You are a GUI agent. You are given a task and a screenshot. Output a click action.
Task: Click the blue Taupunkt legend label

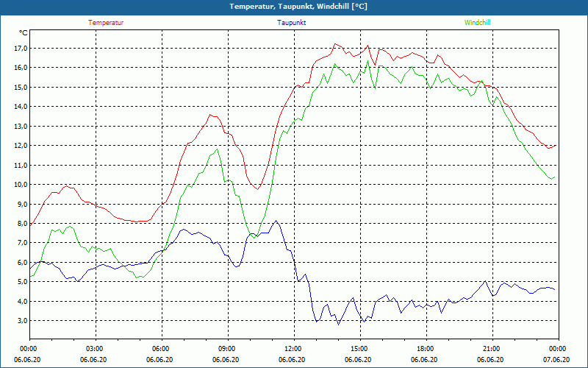tap(292, 23)
